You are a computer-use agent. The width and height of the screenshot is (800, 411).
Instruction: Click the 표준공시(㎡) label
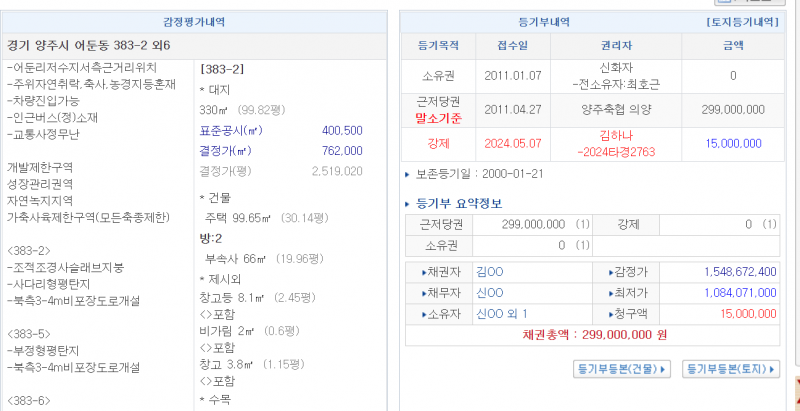pos(230,131)
